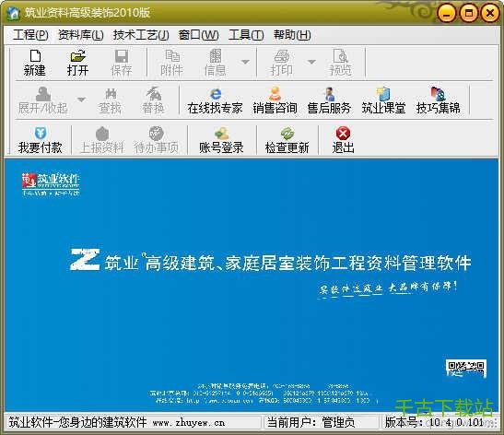Click the 账号登录 account login icon
The width and height of the screenshot is (504, 435).
[221, 140]
